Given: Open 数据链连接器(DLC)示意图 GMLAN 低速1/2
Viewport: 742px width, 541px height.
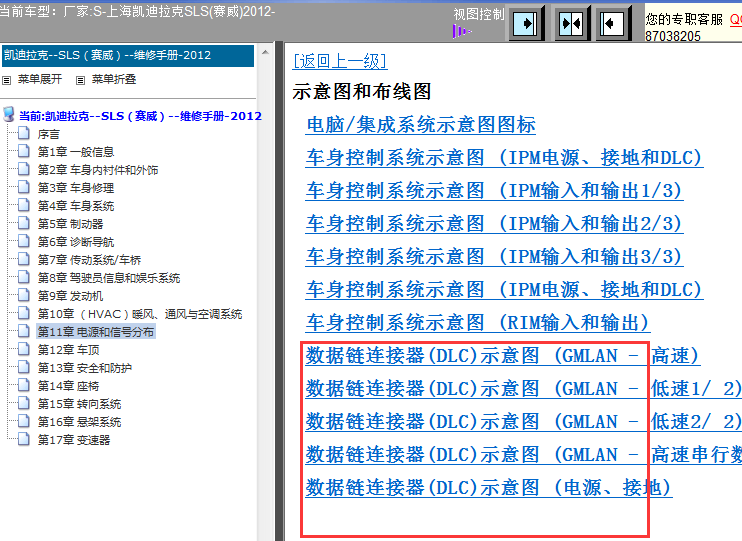Looking at the screenshot, I should (523, 389).
